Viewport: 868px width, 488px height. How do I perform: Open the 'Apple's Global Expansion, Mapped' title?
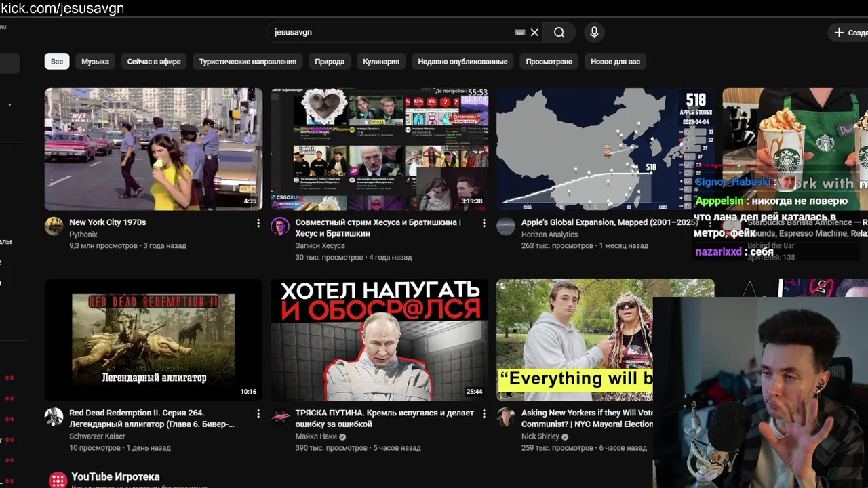pyautogui.click(x=609, y=222)
